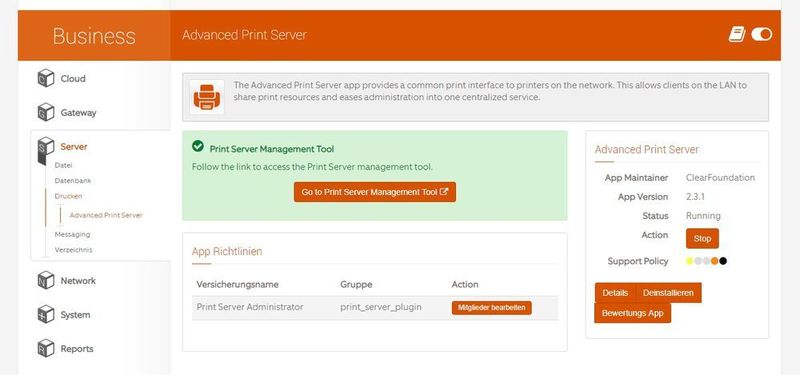Click Deinstallieren to uninstall the app
Viewport: 800px width, 375px height.
tap(668, 293)
